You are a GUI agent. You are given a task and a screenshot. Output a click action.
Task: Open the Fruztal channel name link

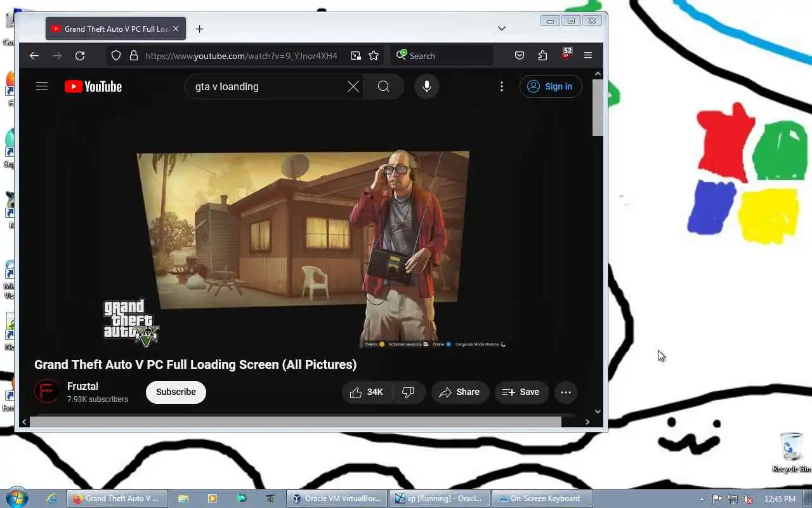click(x=82, y=386)
